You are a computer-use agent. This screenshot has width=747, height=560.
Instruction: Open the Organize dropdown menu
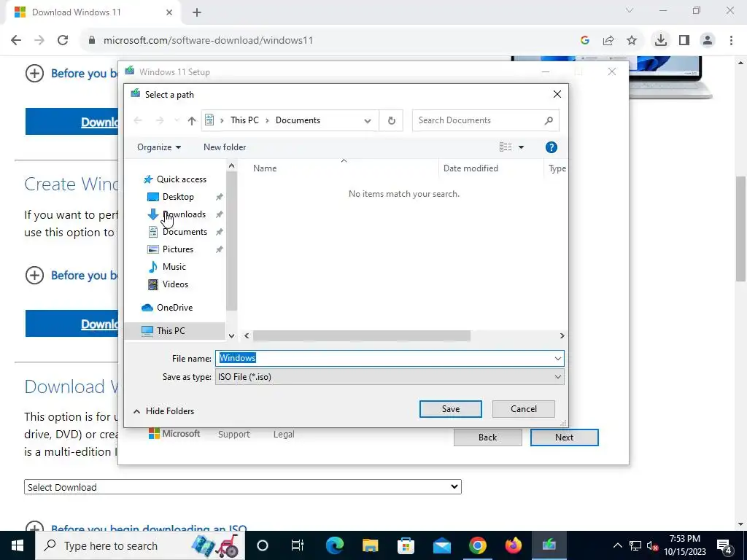(158, 147)
